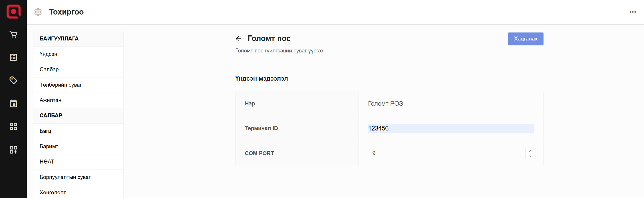Open the calendar sidebar icon
The height and width of the screenshot is (198, 644).
[x=13, y=103]
